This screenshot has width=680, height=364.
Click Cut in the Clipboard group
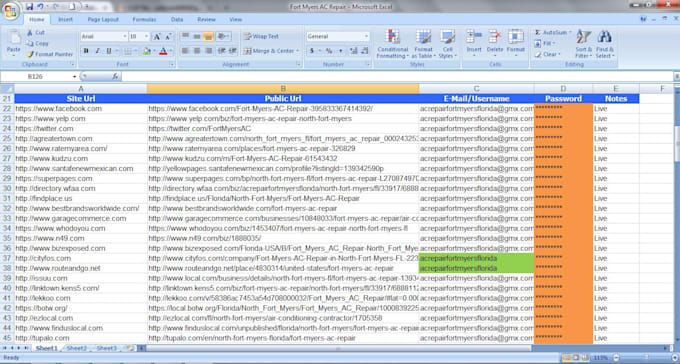(x=36, y=33)
